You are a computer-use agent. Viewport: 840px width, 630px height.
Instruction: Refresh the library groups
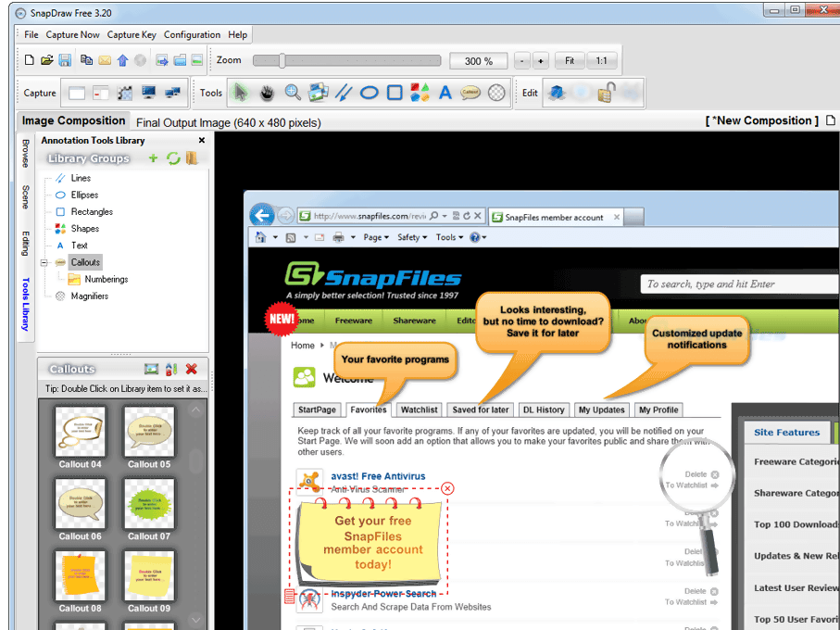[x=173, y=158]
